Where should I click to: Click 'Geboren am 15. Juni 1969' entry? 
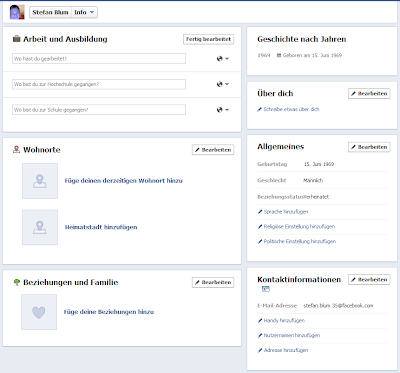coord(312,55)
